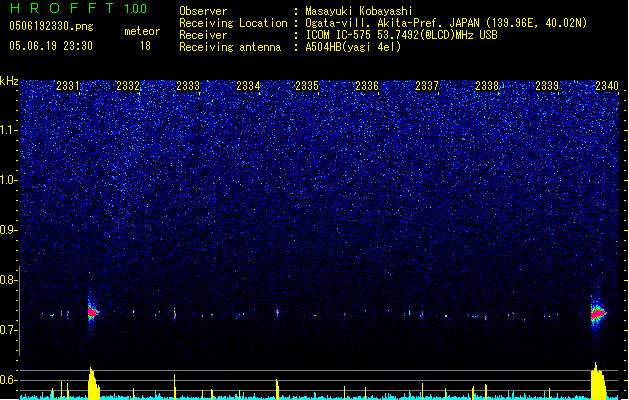Click the 2331 time marker

coord(68,85)
